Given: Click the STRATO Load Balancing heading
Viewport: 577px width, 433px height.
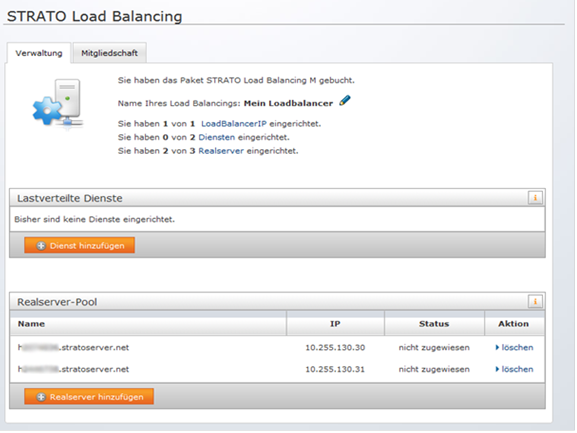Looking at the screenshot, I should 95,16.
